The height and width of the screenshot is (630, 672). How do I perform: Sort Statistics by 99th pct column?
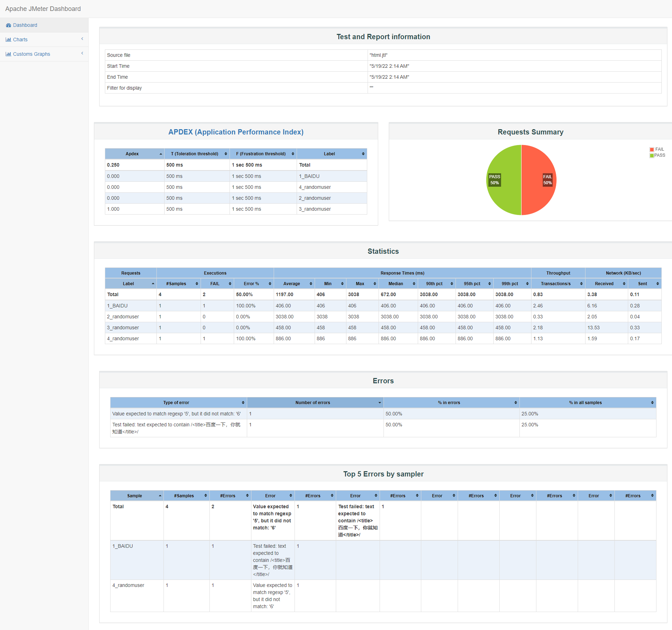(x=512, y=284)
